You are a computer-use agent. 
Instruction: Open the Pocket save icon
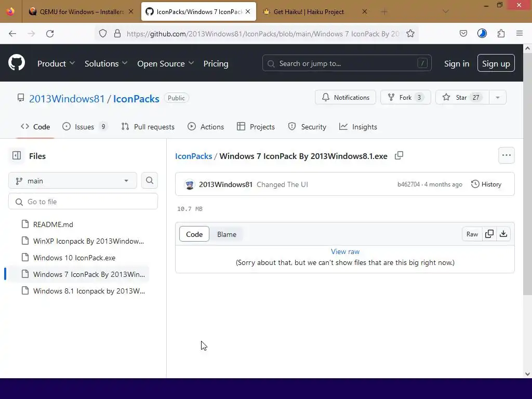[463, 34]
